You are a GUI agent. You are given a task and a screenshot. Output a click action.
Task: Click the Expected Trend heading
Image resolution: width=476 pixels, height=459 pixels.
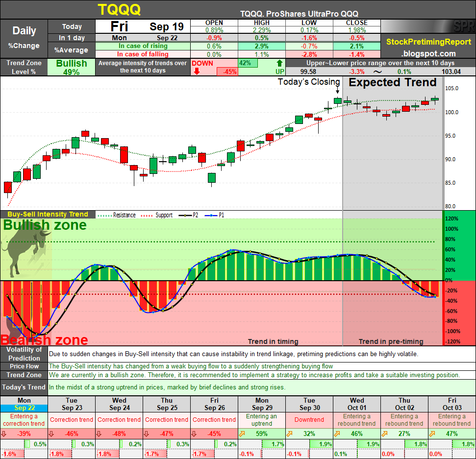pyautogui.click(x=392, y=82)
